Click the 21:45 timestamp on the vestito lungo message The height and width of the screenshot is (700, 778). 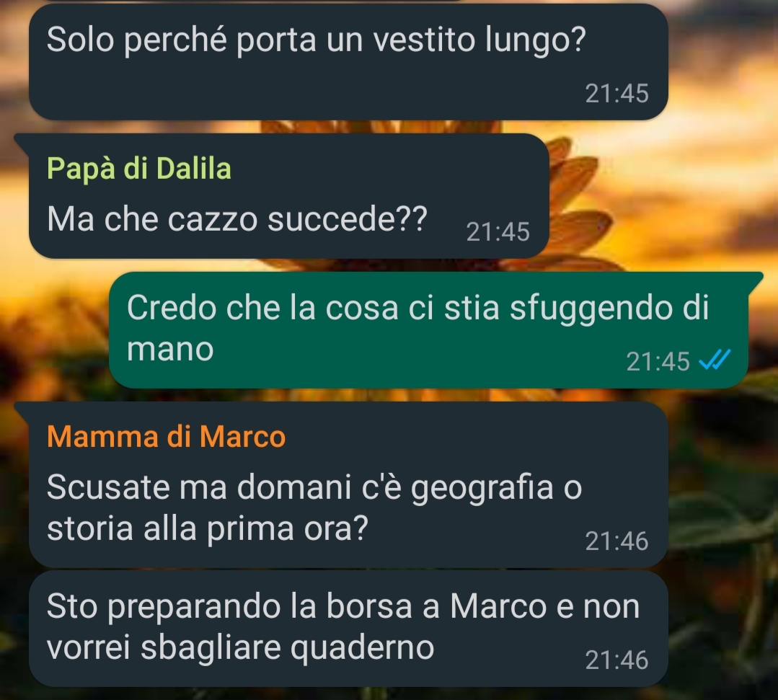point(616,93)
